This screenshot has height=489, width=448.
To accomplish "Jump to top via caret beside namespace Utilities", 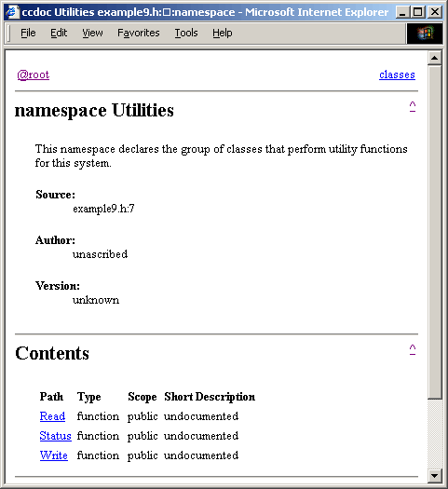I will coord(413,106).
